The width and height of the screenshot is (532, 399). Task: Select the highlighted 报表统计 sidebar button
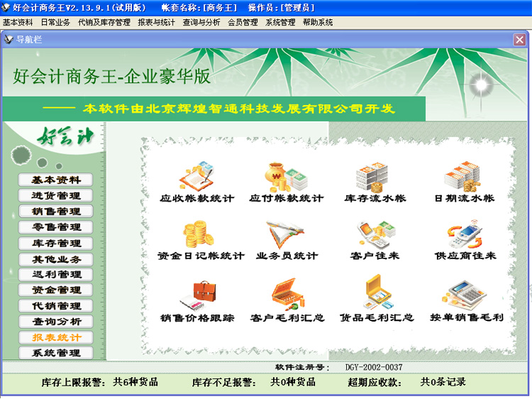(55, 337)
